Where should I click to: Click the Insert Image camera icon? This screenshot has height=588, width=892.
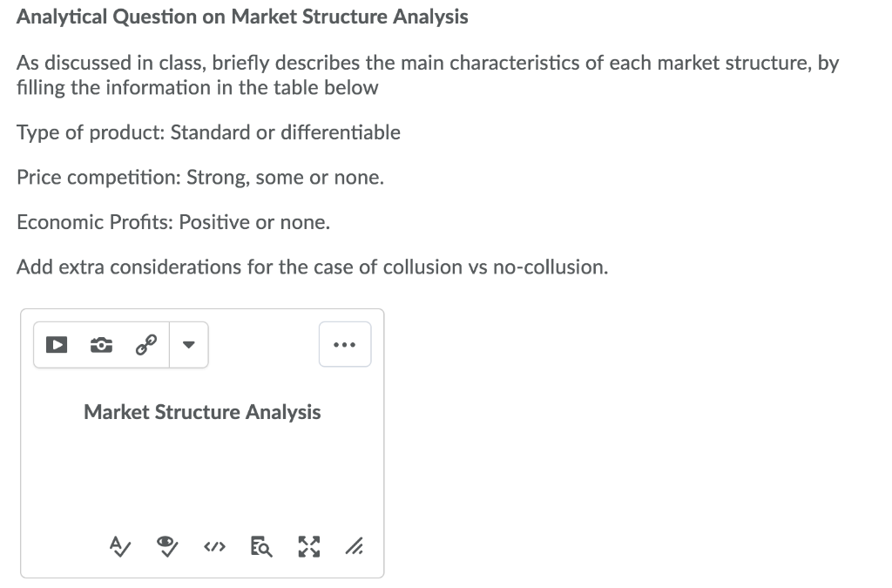click(x=100, y=345)
